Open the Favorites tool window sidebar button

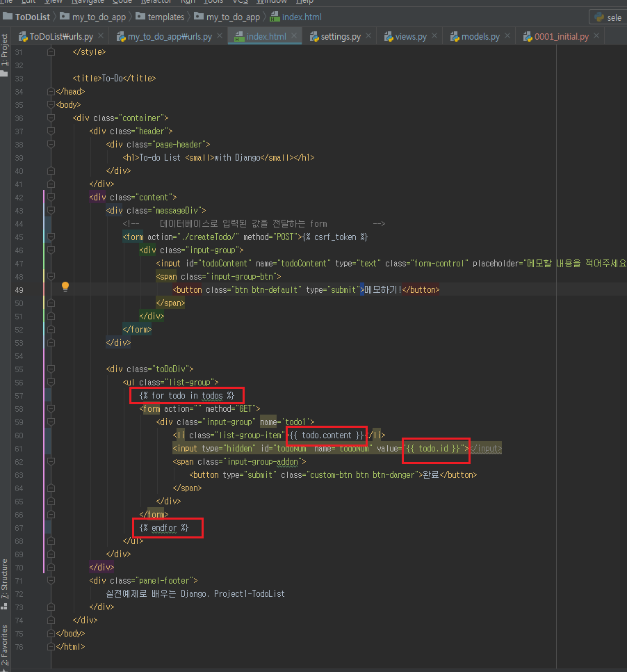(4, 647)
